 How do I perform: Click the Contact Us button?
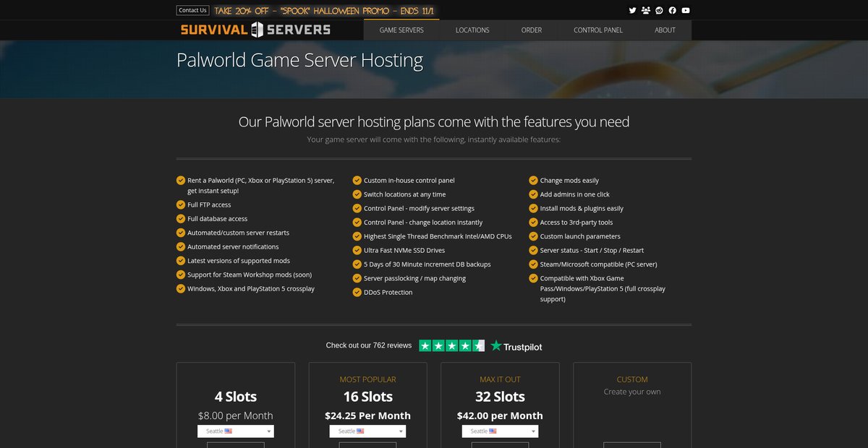click(x=192, y=10)
